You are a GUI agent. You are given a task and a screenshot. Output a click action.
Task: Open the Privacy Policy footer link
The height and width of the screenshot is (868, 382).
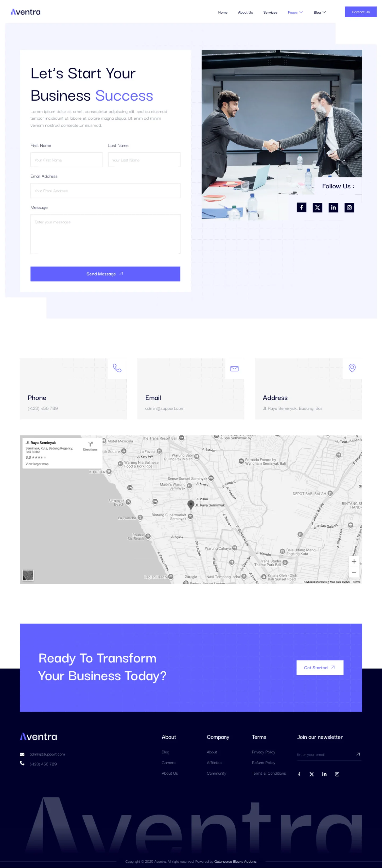coord(263,752)
